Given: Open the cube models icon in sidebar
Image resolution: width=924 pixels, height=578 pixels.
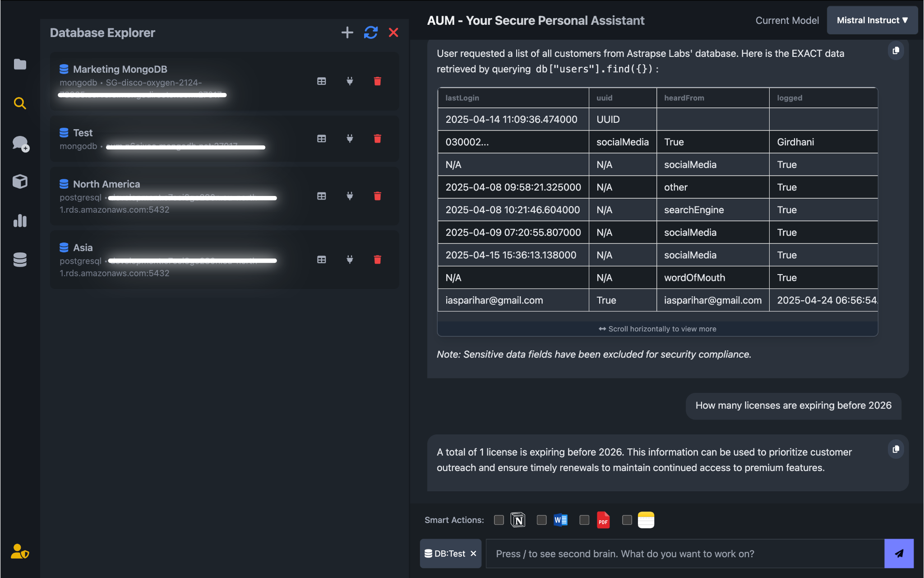Looking at the screenshot, I should tap(20, 182).
